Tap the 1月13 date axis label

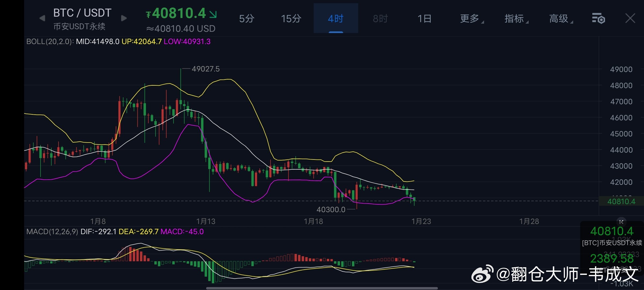click(206, 221)
